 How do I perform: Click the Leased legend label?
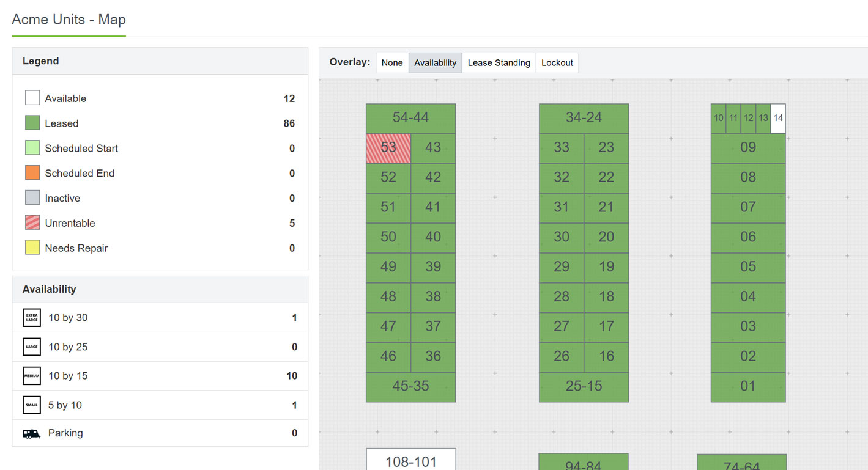pos(62,123)
